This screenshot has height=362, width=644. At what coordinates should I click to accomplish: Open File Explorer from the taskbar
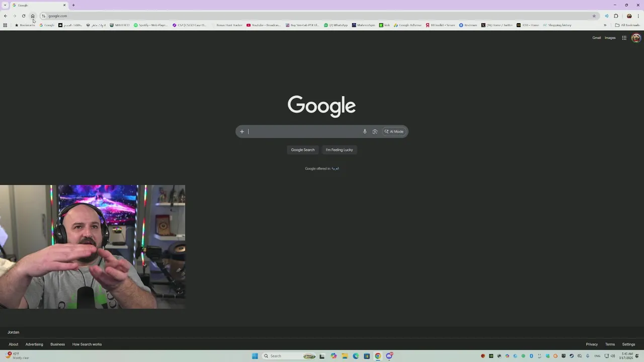click(345, 356)
